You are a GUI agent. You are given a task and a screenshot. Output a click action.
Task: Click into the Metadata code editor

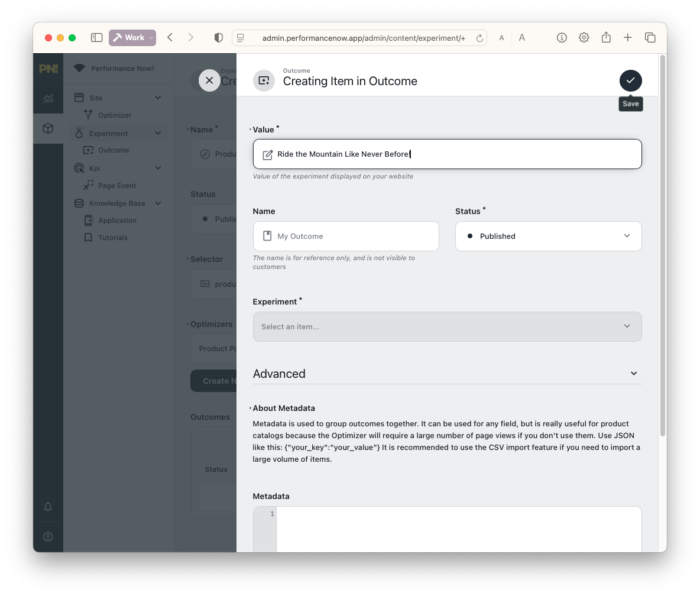coord(458,529)
